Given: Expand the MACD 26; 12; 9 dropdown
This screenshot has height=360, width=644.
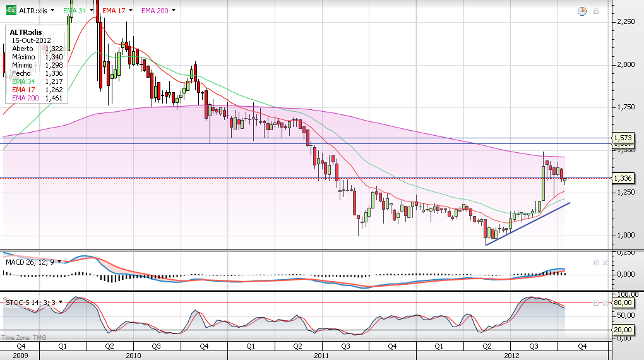Looking at the screenshot, I should 59,261.
